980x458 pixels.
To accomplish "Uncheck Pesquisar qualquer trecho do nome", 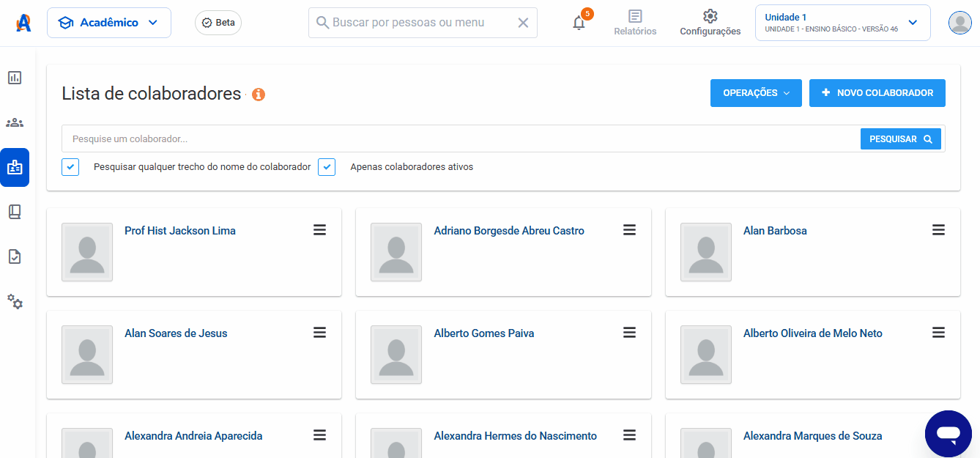I will coord(70,166).
